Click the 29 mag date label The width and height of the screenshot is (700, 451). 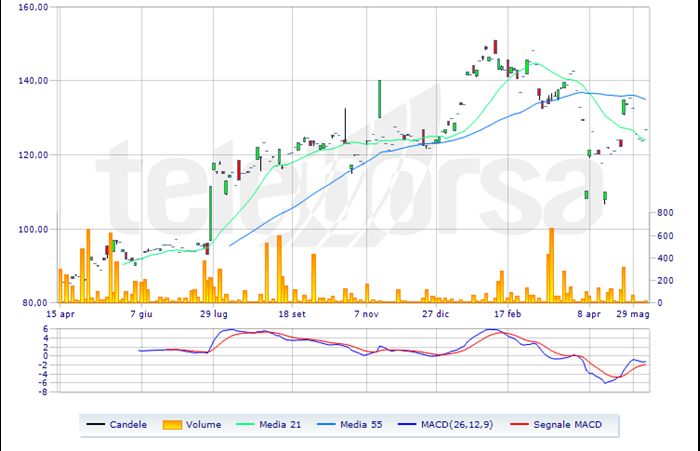click(x=633, y=314)
